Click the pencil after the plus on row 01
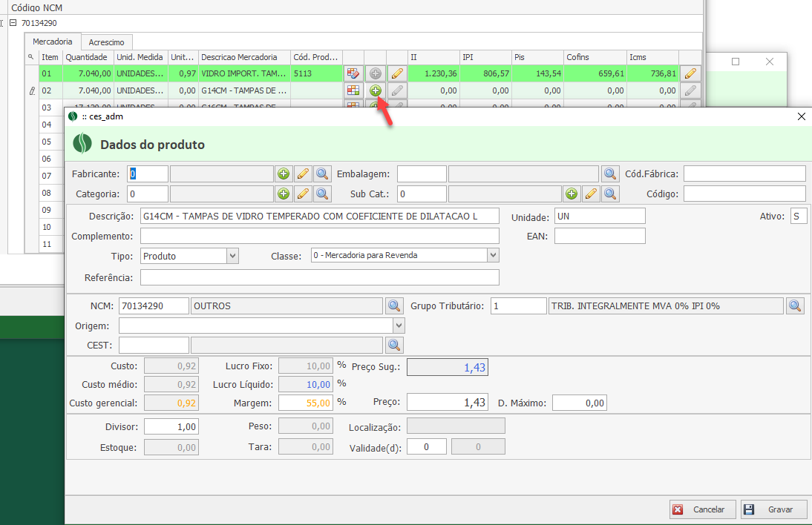The width and height of the screenshot is (812, 525). [397, 73]
